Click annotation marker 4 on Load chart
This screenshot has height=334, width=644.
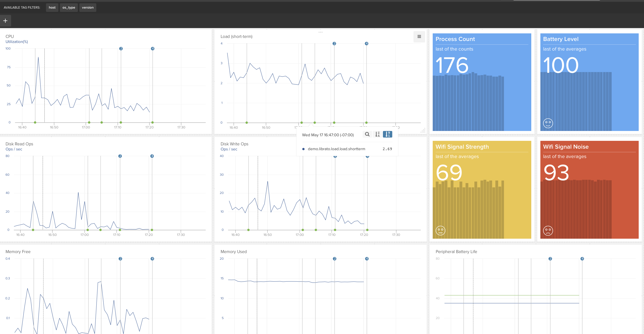(366, 44)
